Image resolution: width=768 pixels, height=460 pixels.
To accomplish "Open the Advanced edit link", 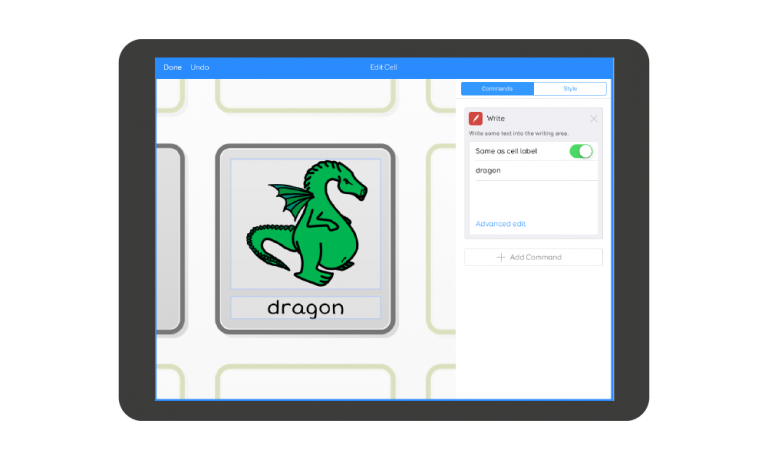I will 500,224.
